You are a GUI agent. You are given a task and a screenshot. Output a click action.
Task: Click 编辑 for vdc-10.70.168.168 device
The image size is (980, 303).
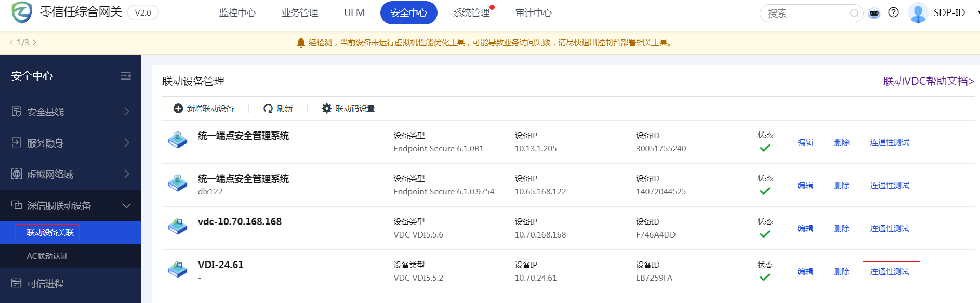(805, 228)
